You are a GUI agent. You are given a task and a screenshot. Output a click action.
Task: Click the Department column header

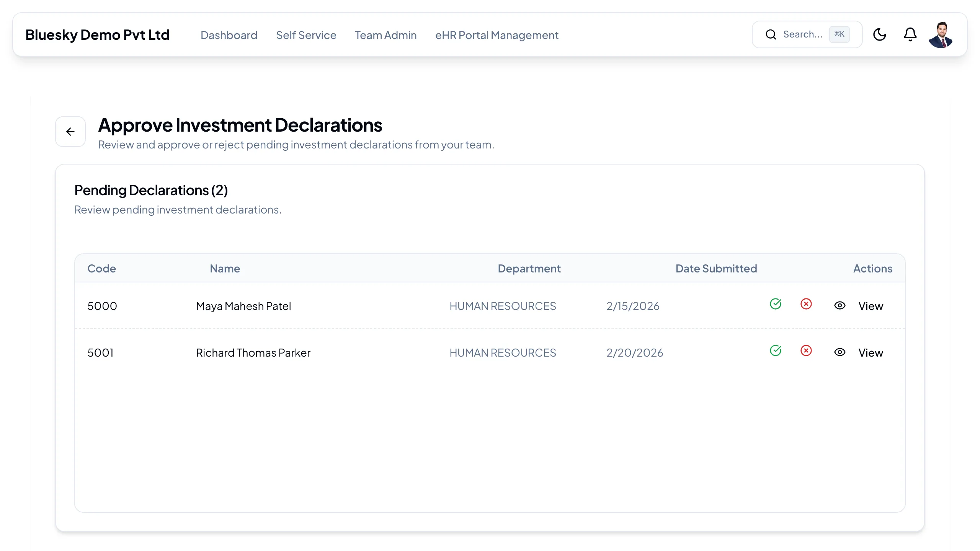pos(529,269)
